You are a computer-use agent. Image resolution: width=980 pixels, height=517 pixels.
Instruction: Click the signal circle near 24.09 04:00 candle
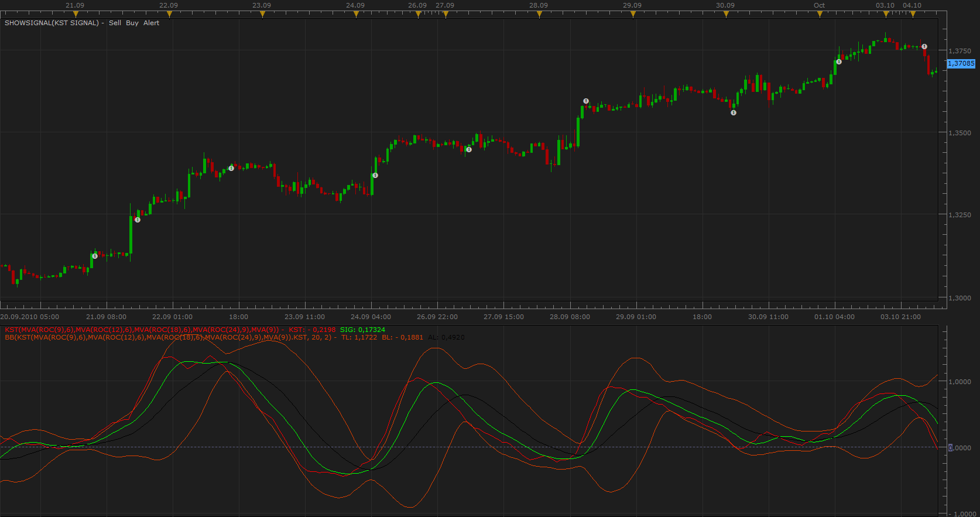[x=375, y=176]
